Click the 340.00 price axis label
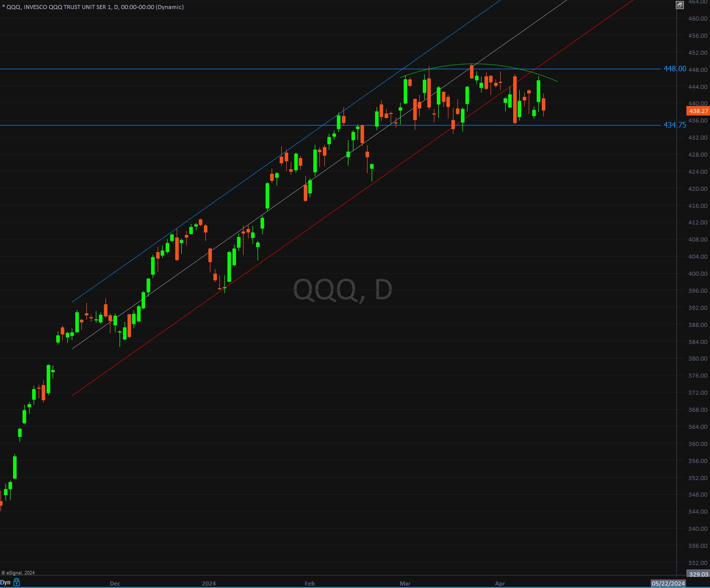This screenshot has width=710, height=588. pyautogui.click(x=697, y=529)
